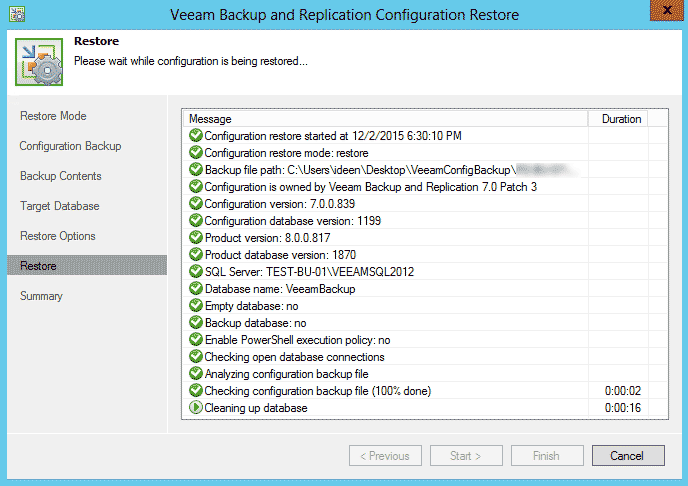This screenshot has width=688, height=486.
Task: Open the Restore Options step
Action: (57, 236)
